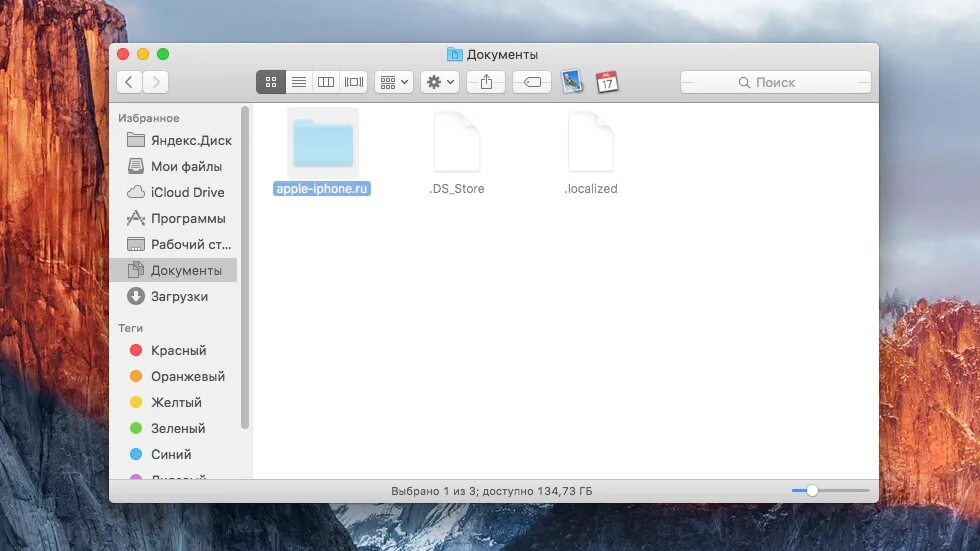Click the Избранное sidebar heading

pos(149,118)
